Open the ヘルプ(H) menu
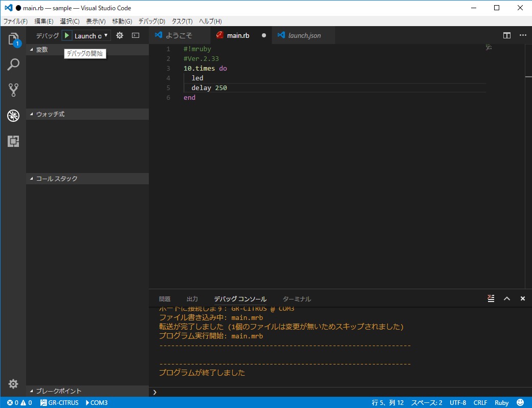Image resolution: width=532 pixels, height=408 pixels. coord(210,21)
